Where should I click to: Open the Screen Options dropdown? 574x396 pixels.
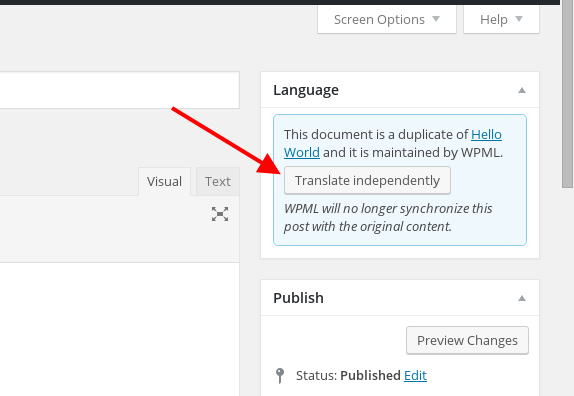click(387, 19)
